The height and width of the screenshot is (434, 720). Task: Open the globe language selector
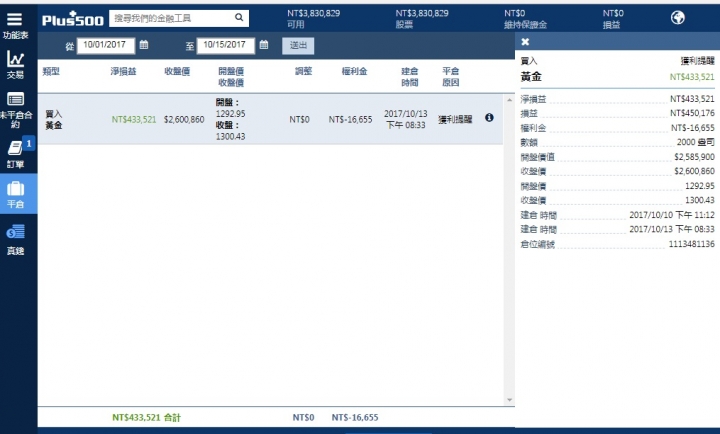coord(676,17)
